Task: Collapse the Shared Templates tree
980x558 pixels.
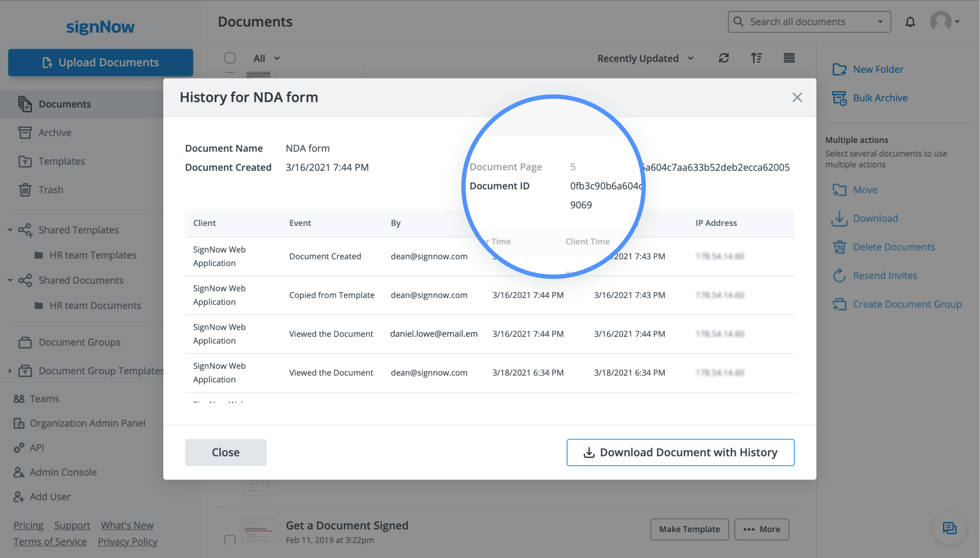Action: (10, 230)
